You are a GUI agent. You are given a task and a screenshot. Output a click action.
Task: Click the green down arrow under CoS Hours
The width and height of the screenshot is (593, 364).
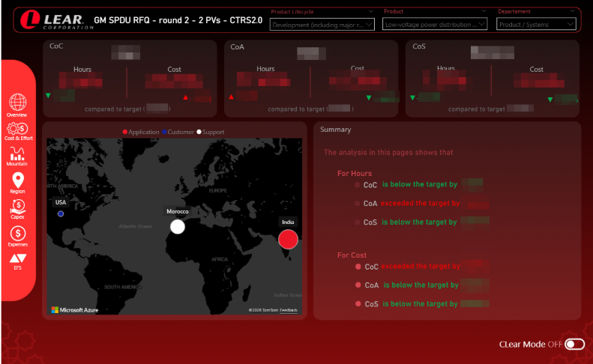point(412,98)
